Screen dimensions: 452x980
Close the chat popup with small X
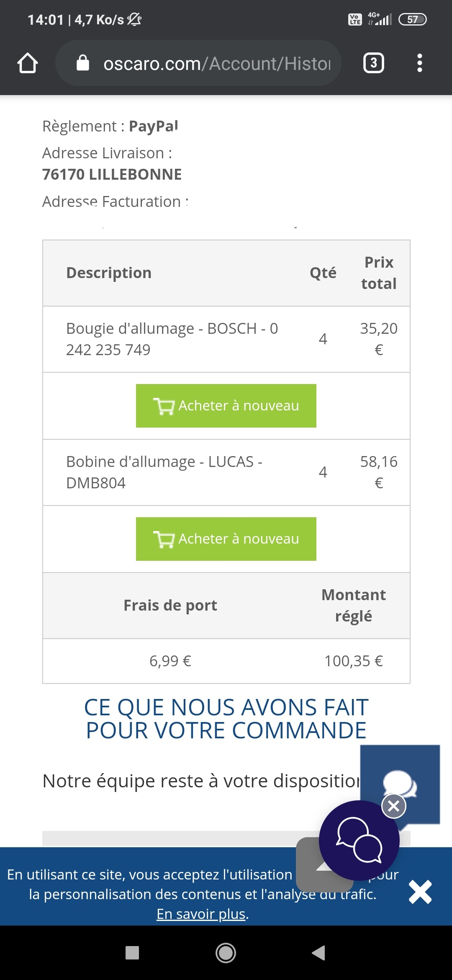point(393,806)
